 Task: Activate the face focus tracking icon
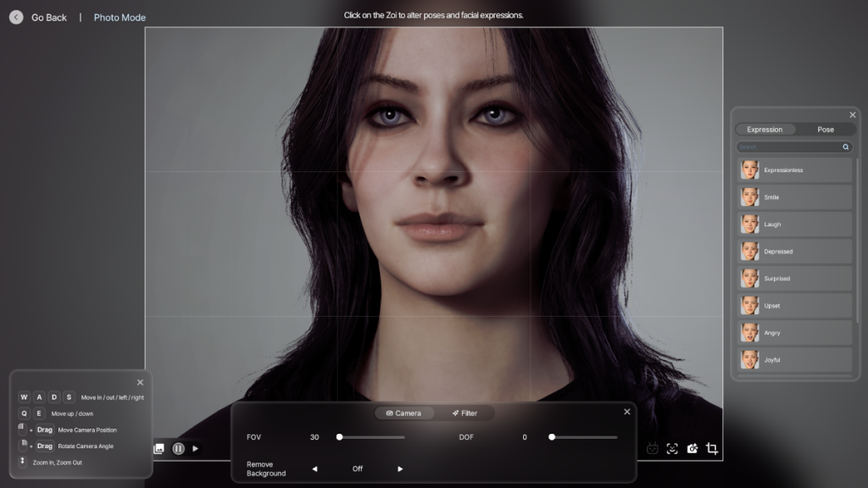coord(672,448)
